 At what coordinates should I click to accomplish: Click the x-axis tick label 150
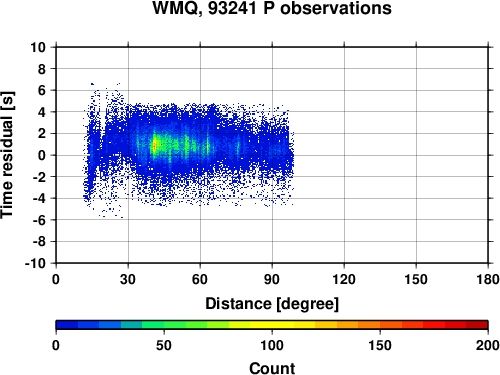point(416,279)
